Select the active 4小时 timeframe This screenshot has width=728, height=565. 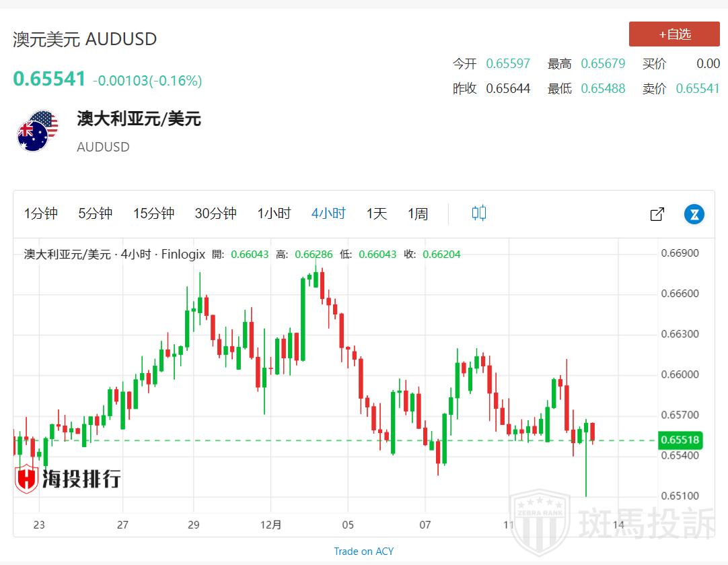click(x=328, y=213)
